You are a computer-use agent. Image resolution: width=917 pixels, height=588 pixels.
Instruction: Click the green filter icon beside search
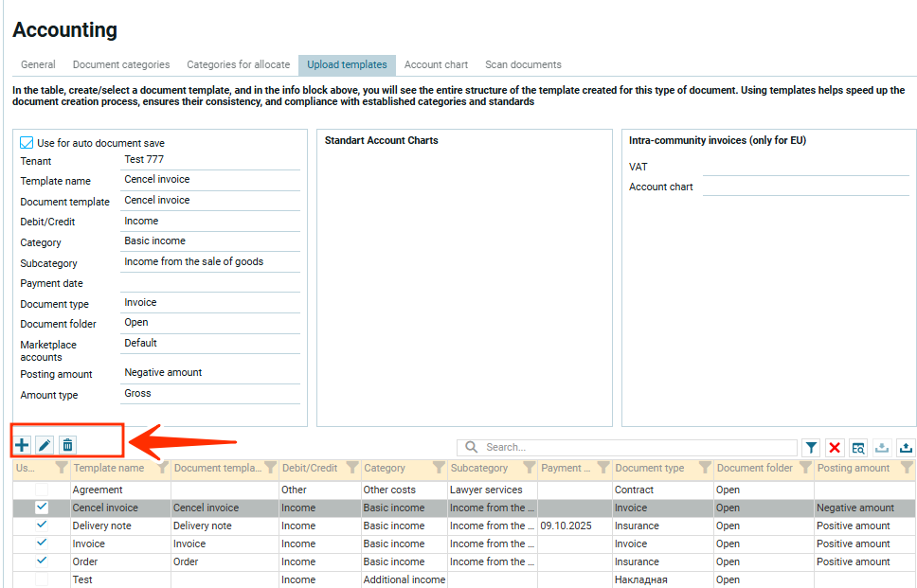812,448
